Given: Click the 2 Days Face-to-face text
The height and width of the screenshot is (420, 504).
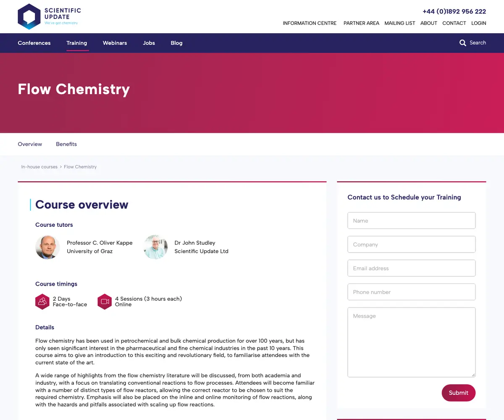Looking at the screenshot, I should click(x=70, y=302).
